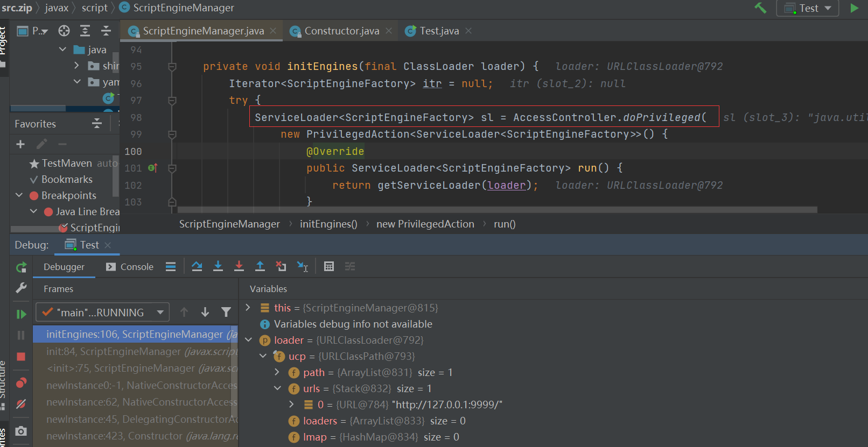Image resolution: width=868 pixels, height=447 pixels.
Task: Open the Test run configuration dropdown
Action: point(808,8)
